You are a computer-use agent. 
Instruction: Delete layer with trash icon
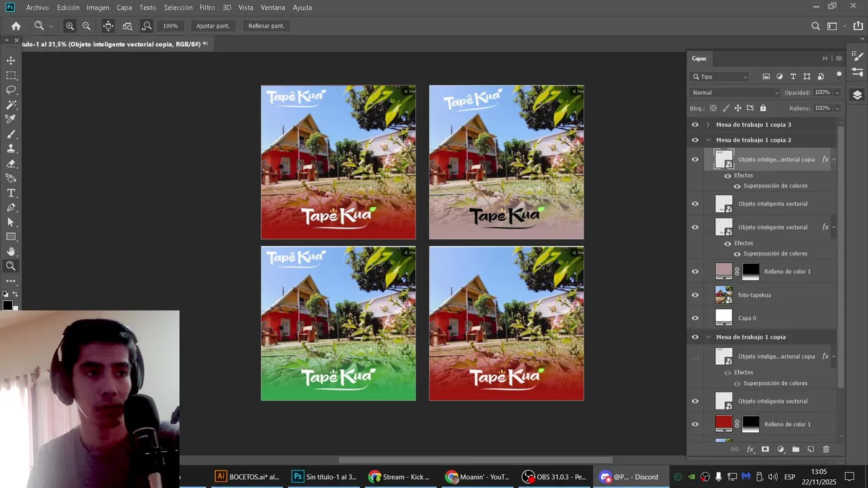[826, 449]
